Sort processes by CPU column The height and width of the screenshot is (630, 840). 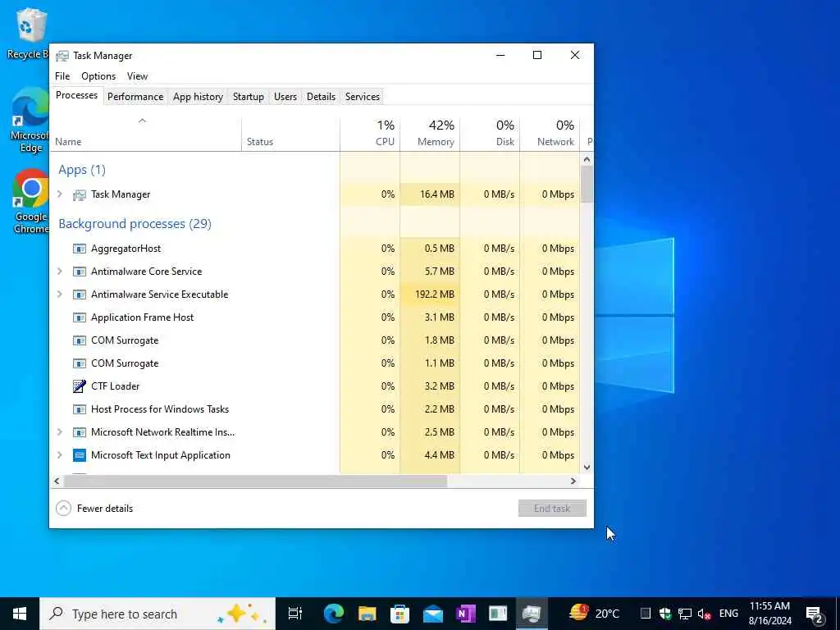[370, 134]
